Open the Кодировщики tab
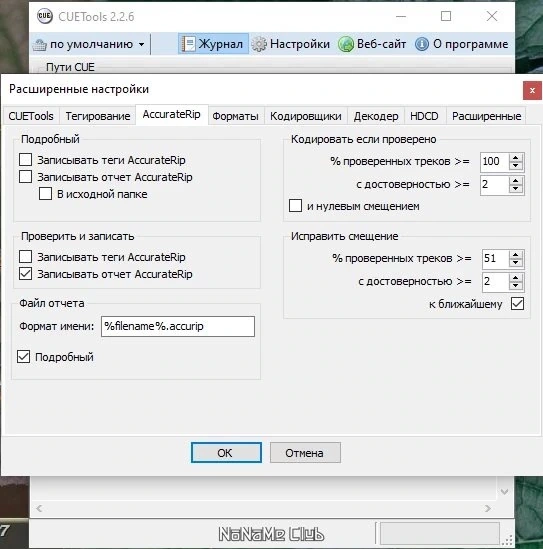543x549 pixels. pyautogui.click(x=306, y=116)
